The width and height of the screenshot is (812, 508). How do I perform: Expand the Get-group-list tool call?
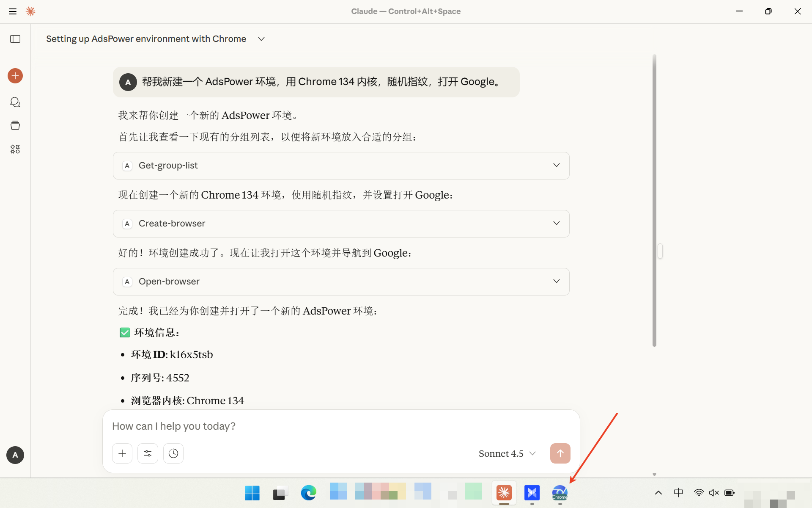[x=556, y=165]
